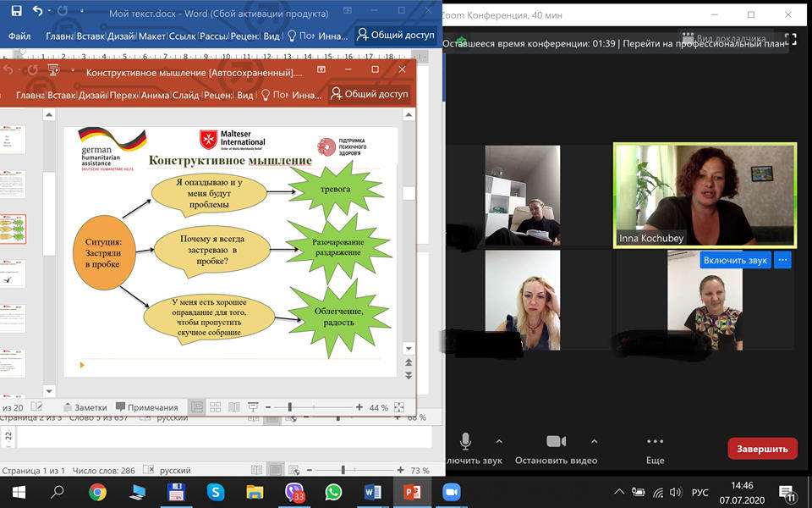Select the orange Ситуция oval shape
The width and height of the screenshot is (812, 508).
pos(104,252)
